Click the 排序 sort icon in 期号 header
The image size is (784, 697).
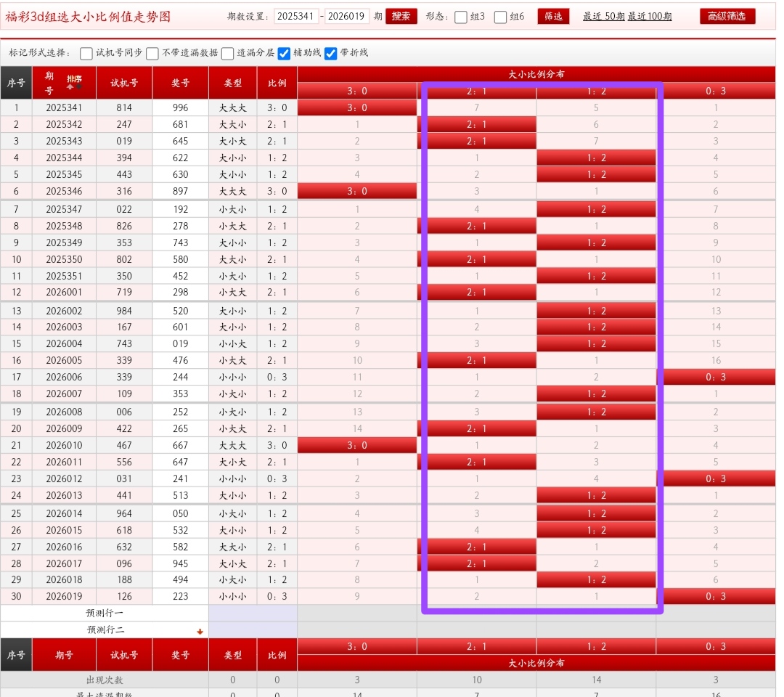[x=74, y=82]
